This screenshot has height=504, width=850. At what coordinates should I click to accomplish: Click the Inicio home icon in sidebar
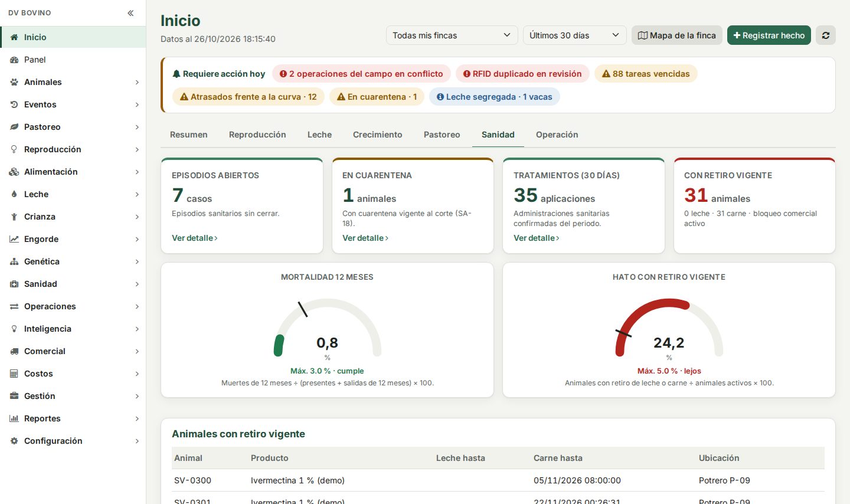14,37
